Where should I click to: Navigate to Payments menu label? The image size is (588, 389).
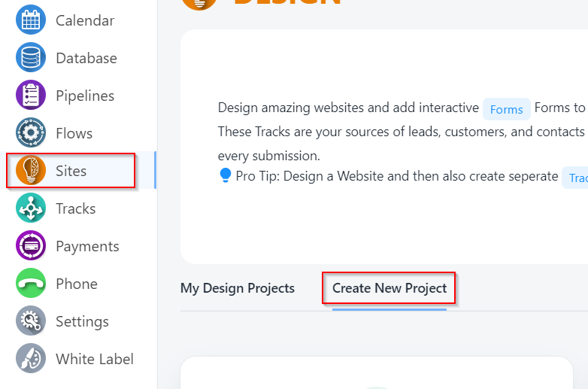point(87,246)
